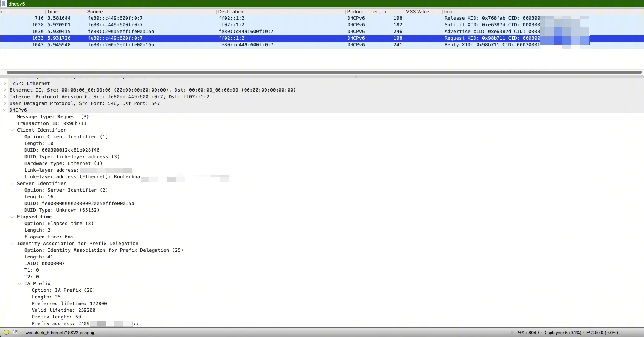The image size is (644, 337).
Task: Click the display filter bookmark icon
Action: (x=4, y=4)
